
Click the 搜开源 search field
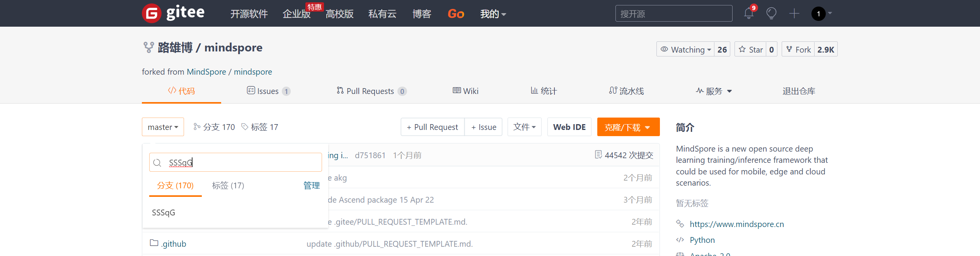(673, 14)
